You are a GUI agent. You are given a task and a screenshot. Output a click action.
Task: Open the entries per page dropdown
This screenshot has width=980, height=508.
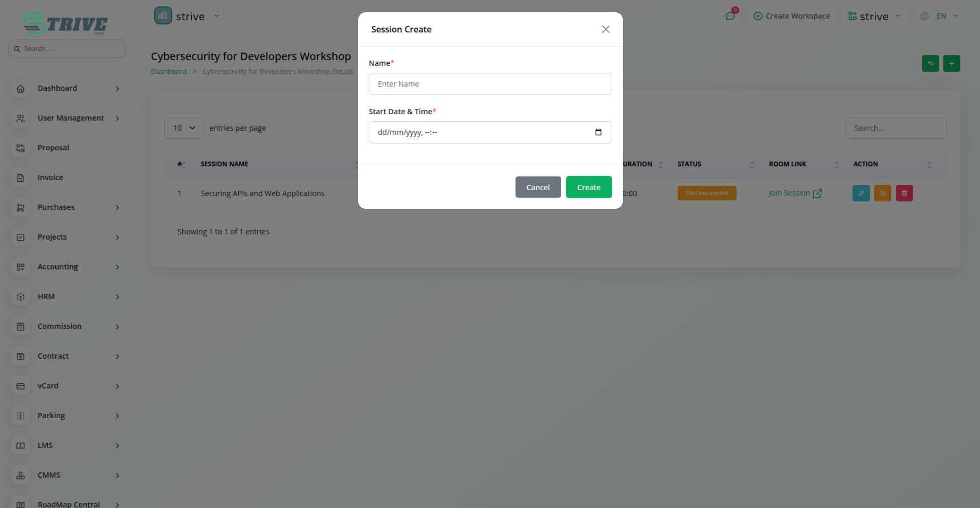[x=184, y=128]
